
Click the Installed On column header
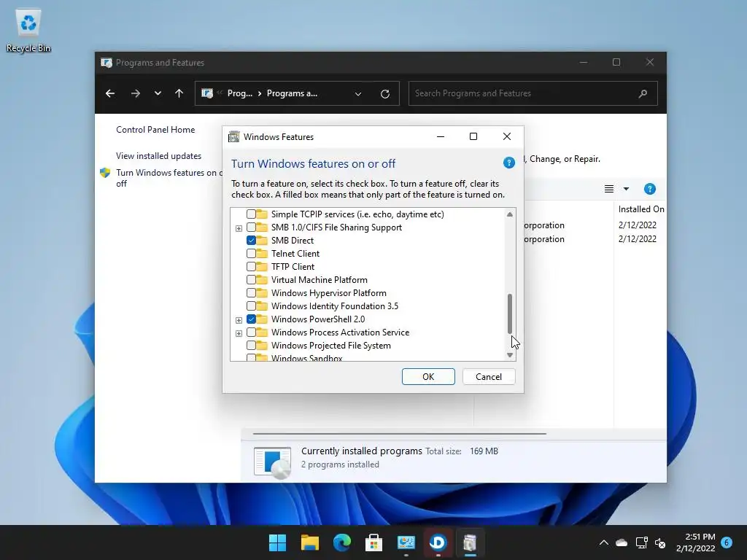click(x=640, y=209)
